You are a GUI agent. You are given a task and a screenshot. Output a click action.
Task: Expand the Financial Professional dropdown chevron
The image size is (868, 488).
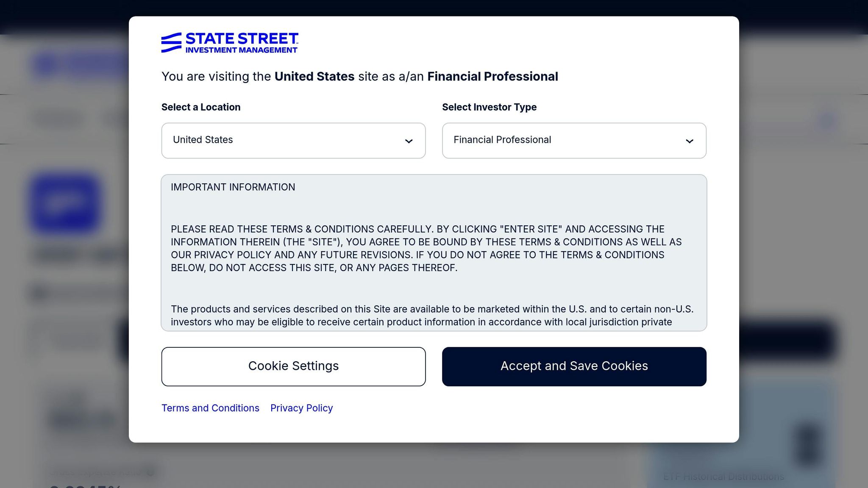click(689, 141)
